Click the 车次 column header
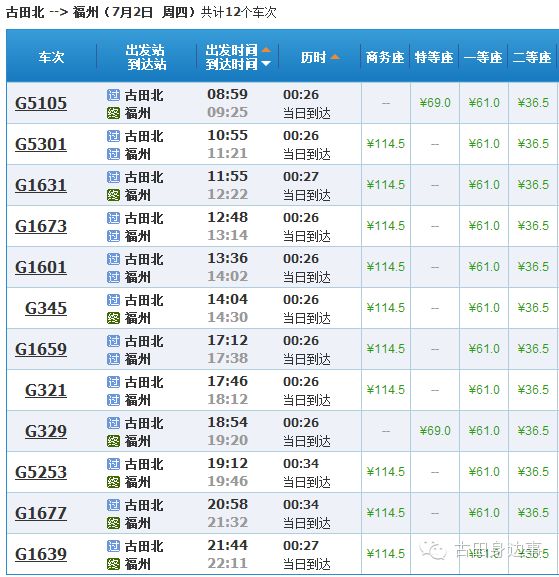Image resolution: width=559 pixels, height=577 pixels. (52, 57)
